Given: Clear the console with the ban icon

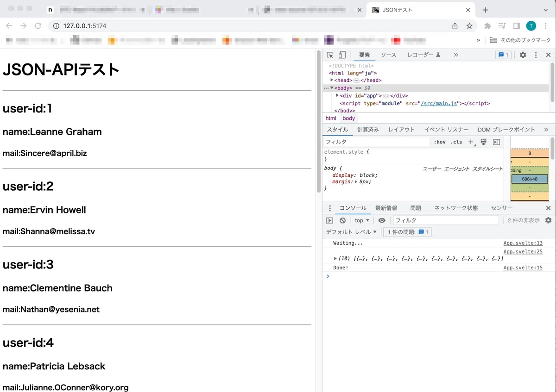Looking at the screenshot, I should coord(342,220).
